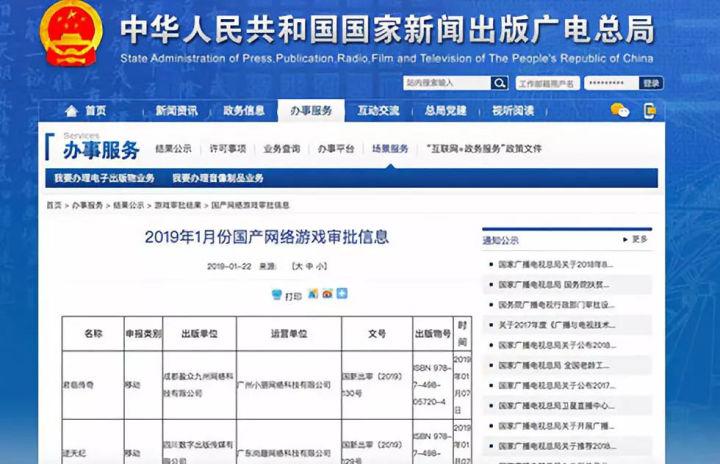Open notice 国家广播电视总局关于公布2017...

point(557,386)
